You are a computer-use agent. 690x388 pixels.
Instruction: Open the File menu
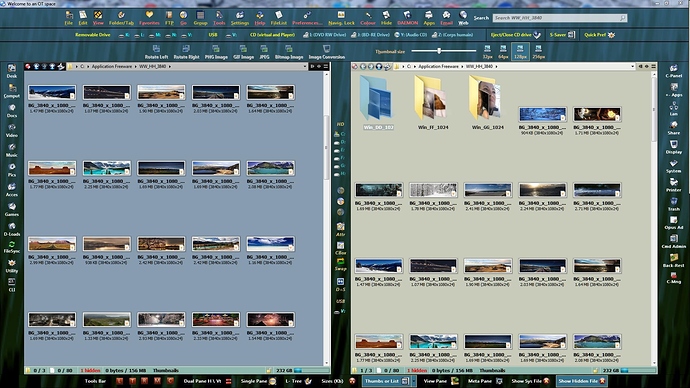pos(69,18)
